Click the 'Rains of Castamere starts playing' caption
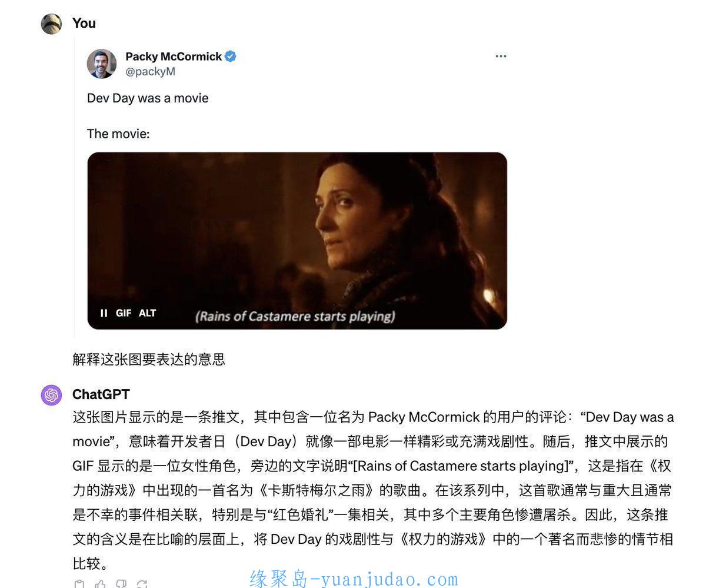Image resolution: width=706 pixels, height=588 pixels. click(295, 316)
